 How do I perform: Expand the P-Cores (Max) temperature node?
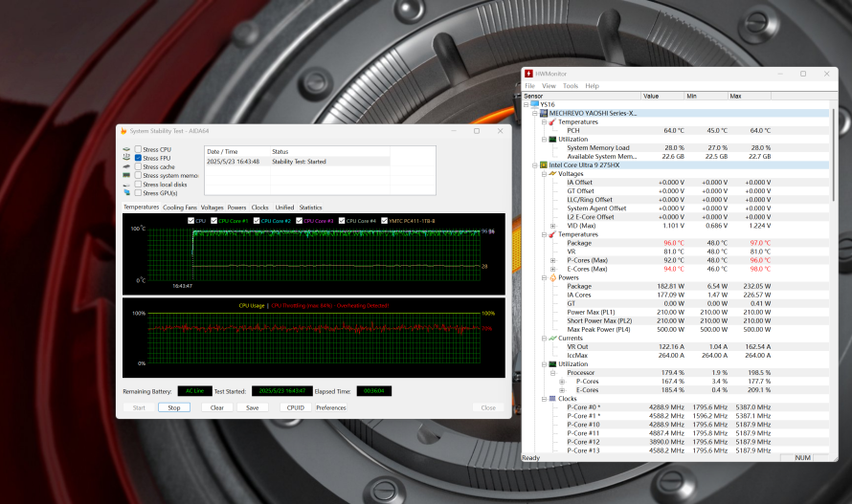click(x=552, y=260)
